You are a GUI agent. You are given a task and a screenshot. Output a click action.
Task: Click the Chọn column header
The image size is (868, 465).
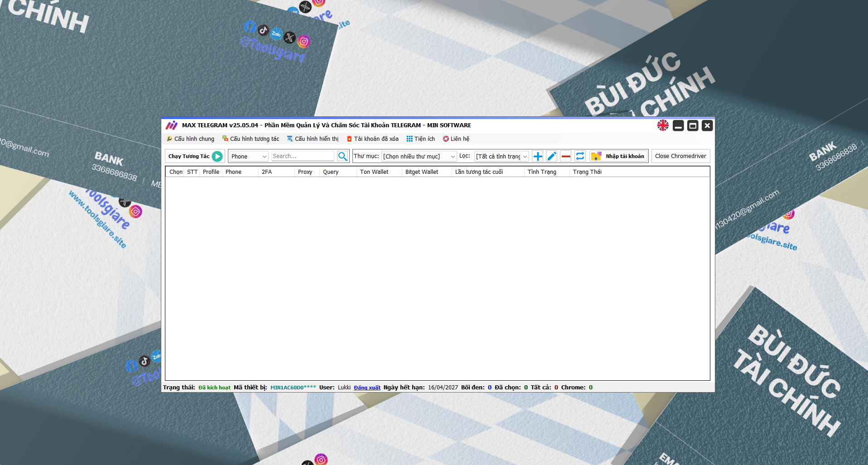pyautogui.click(x=176, y=172)
